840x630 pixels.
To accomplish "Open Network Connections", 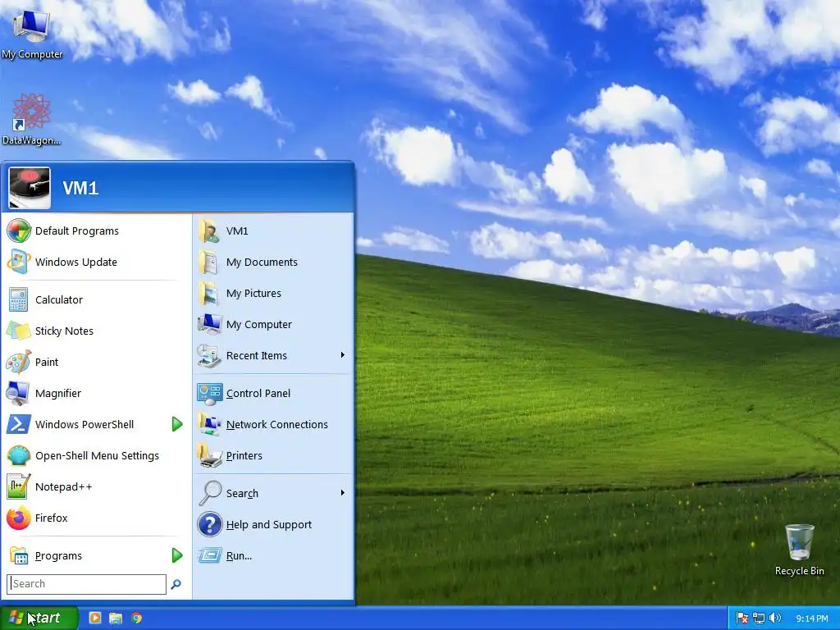I will click(x=272, y=424).
